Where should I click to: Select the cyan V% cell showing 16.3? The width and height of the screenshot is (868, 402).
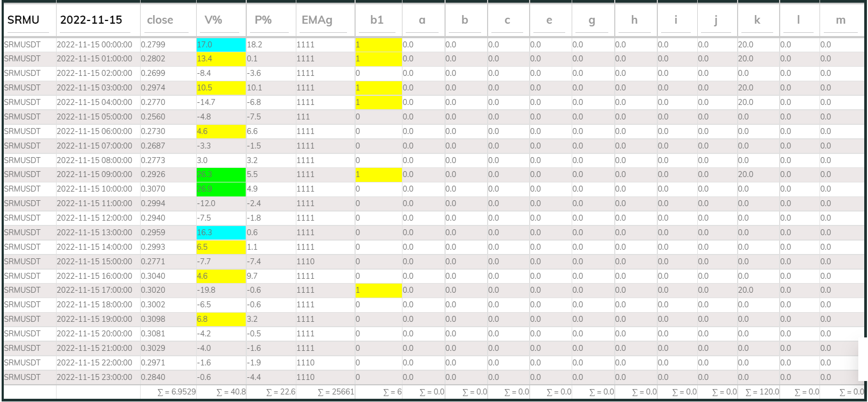(x=221, y=232)
